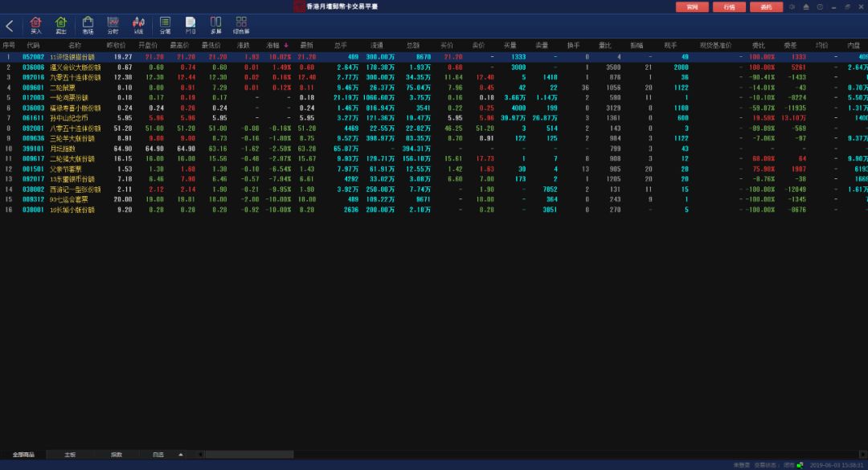The height and width of the screenshot is (470, 868).
Task: Select the 指数 bottom tab
Action: [x=117, y=455]
